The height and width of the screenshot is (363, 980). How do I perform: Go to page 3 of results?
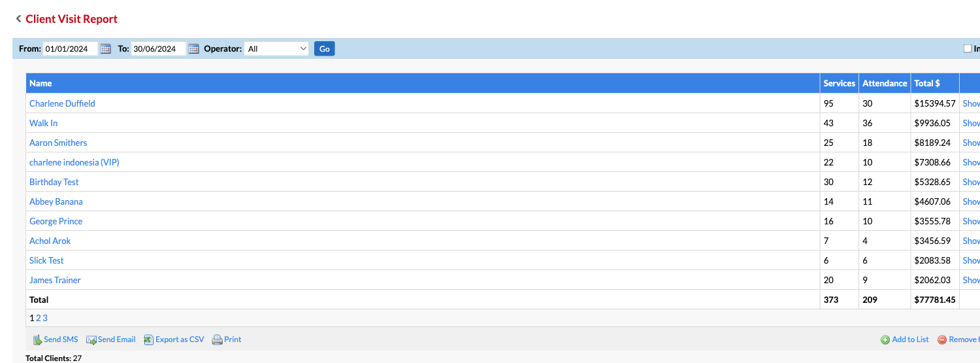point(45,318)
